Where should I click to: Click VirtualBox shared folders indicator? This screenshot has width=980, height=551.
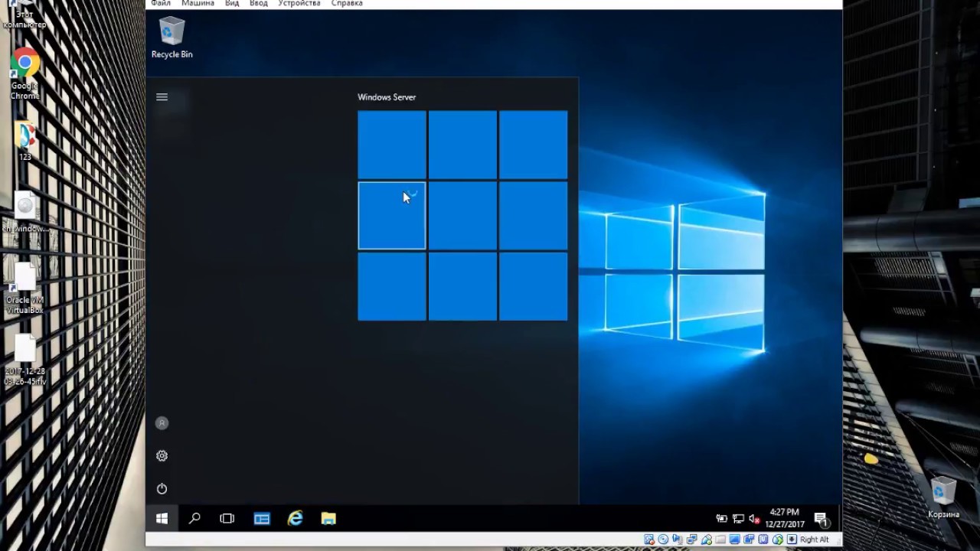(720, 540)
